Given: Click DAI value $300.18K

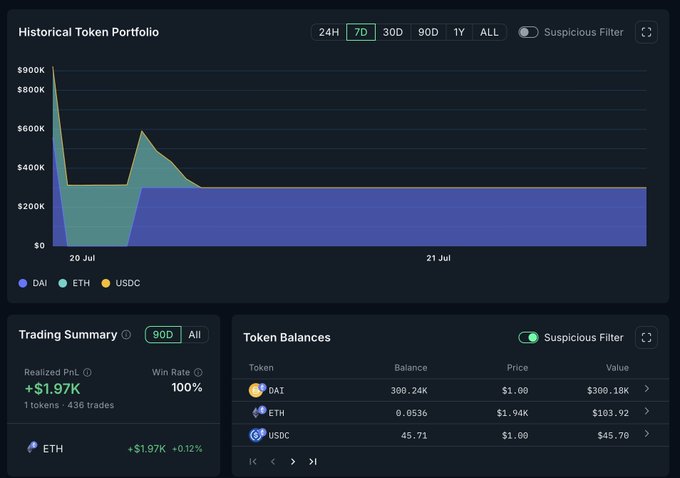Looking at the screenshot, I should pyautogui.click(x=608, y=390).
